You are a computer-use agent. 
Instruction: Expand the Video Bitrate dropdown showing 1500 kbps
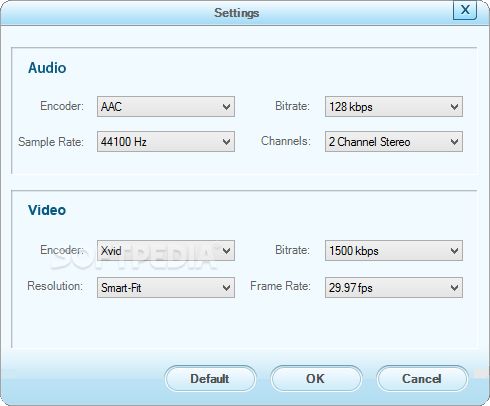tap(394, 250)
